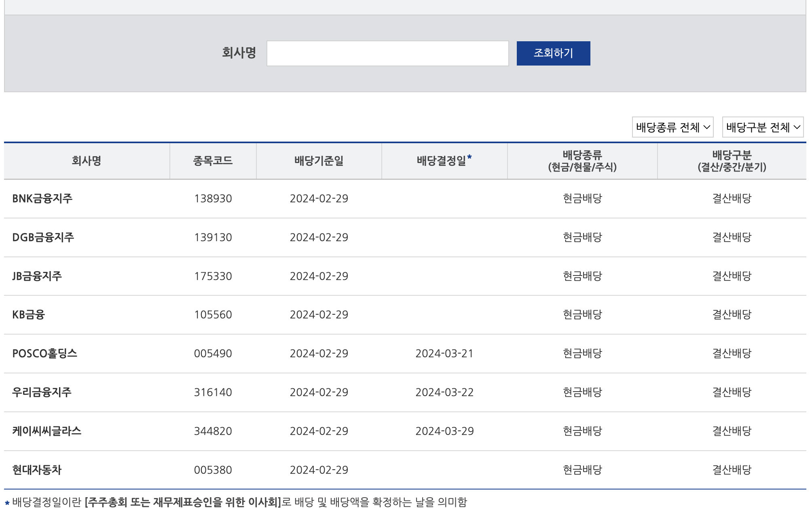Viewport: 812px width, 517px height.
Task: Click the 배당기준일 column header
Action: pyautogui.click(x=319, y=161)
